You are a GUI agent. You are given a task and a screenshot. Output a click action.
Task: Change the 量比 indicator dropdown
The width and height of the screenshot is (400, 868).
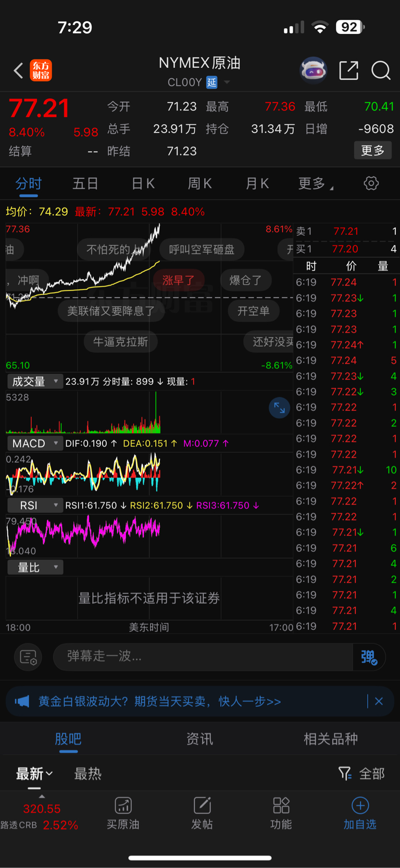tap(35, 568)
